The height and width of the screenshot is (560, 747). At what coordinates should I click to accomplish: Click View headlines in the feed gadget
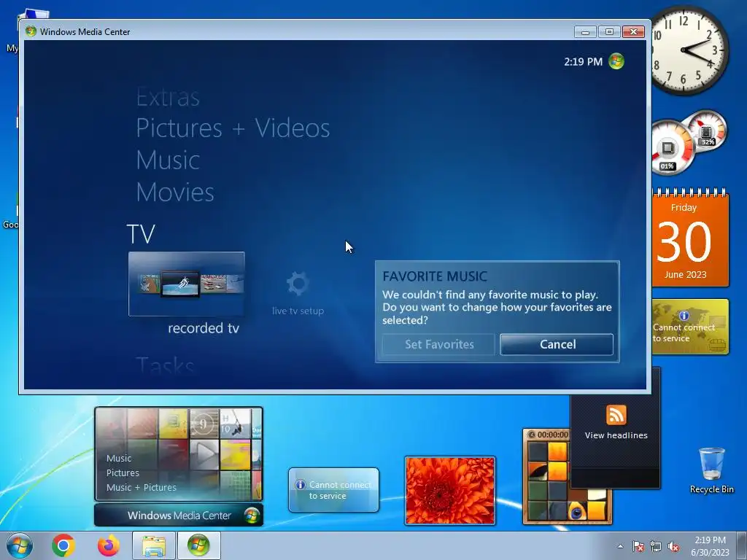click(x=616, y=435)
